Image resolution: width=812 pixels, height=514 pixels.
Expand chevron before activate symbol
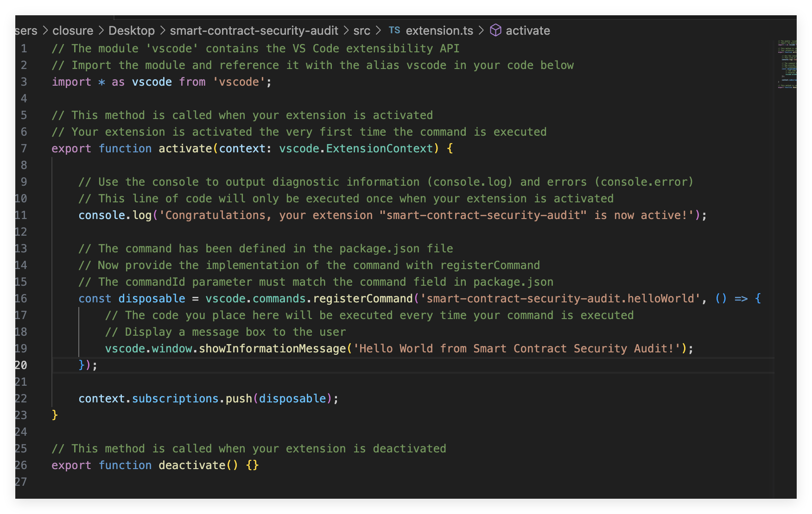click(481, 31)
